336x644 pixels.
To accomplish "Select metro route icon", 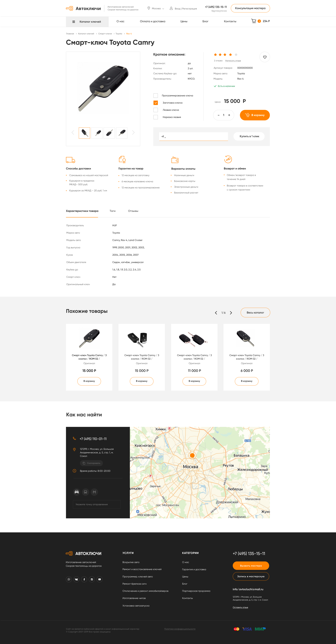I will [94, 492].
